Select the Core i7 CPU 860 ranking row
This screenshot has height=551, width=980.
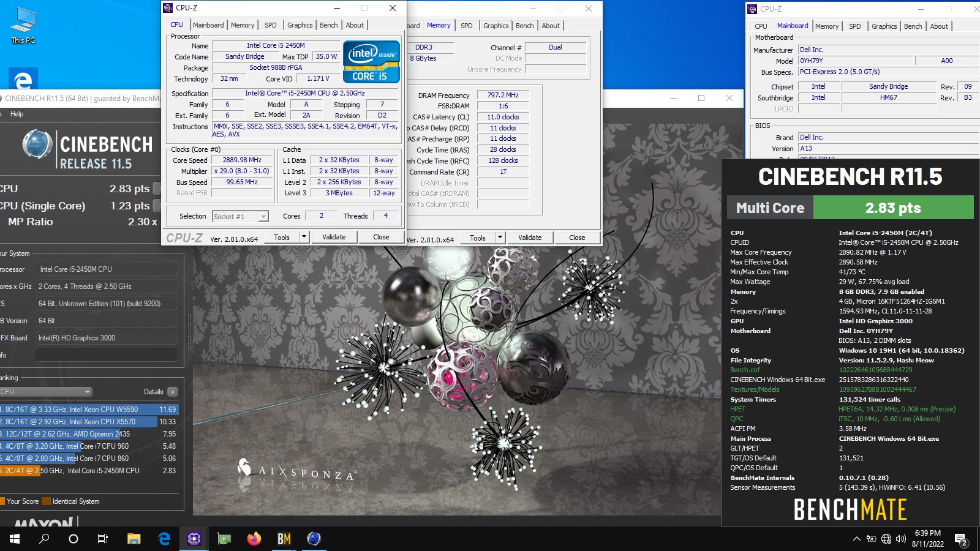point(89,459)
